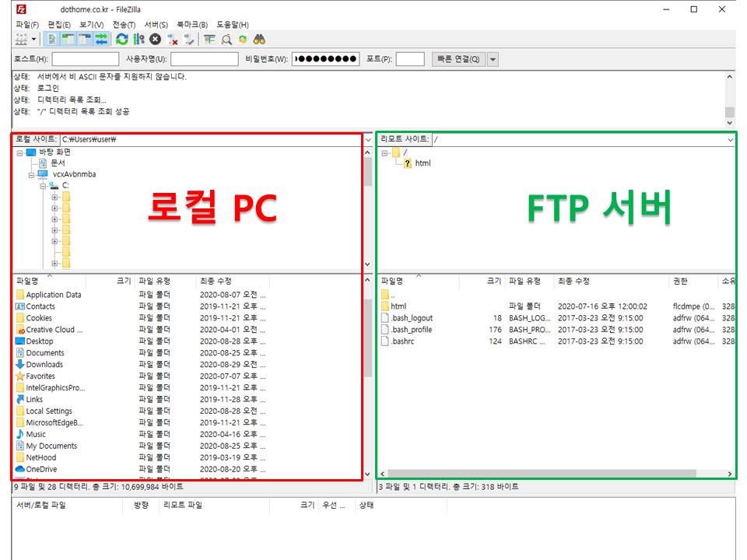This screenshot has height=560, width=747.
Task: Select the Favorites star icon
Action: pyautogui.click(x=20, y=376)
